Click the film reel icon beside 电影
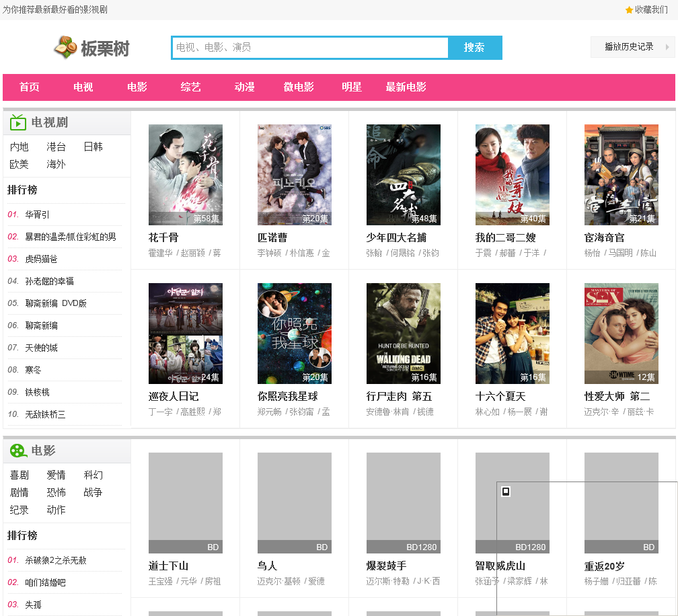The width and height of the screenshot is (678, 616). pyautogui.click(x=18, y=451)
